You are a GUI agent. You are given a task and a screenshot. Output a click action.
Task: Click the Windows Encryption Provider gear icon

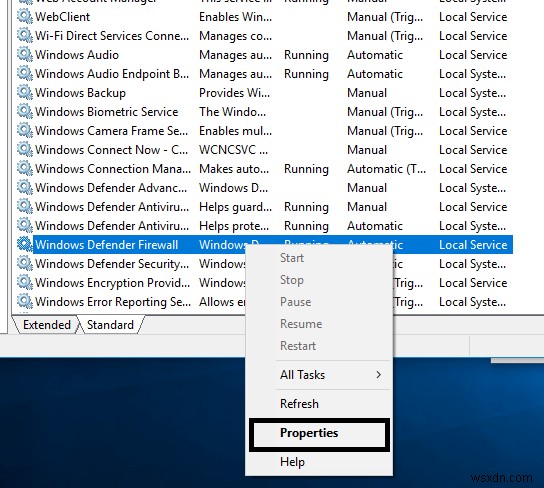click(x=25, y=283)
